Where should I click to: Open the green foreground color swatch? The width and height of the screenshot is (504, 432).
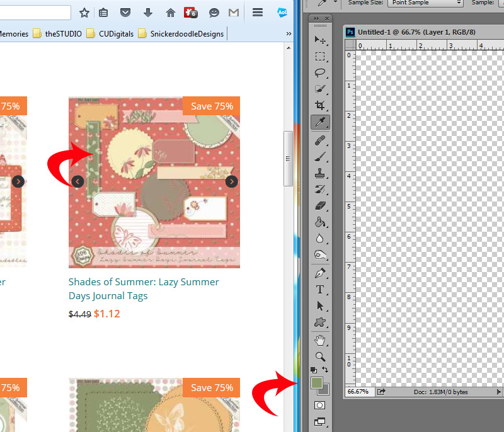tap(317, 383)
